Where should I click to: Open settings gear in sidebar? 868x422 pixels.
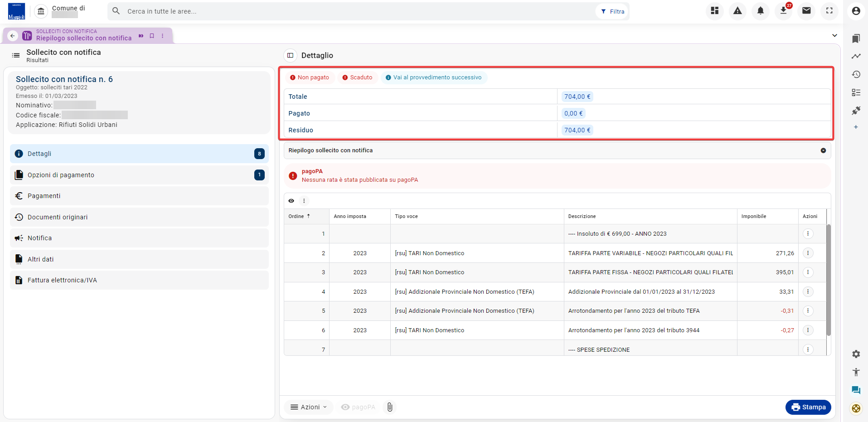point(856,354)
